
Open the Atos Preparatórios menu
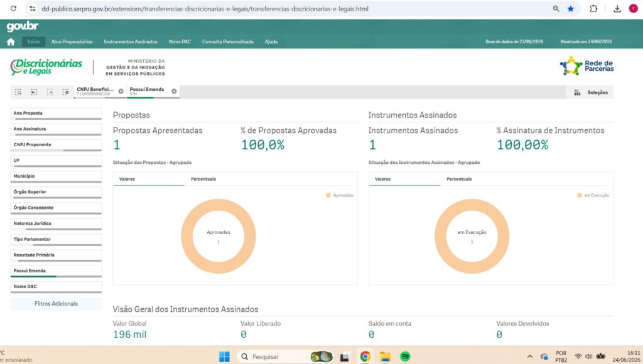point(72,42)
